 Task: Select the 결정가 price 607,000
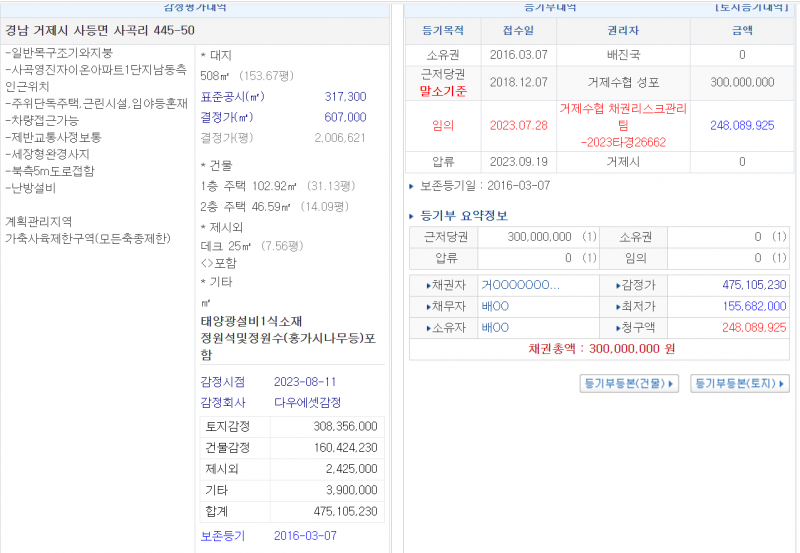tap(345, 117)
